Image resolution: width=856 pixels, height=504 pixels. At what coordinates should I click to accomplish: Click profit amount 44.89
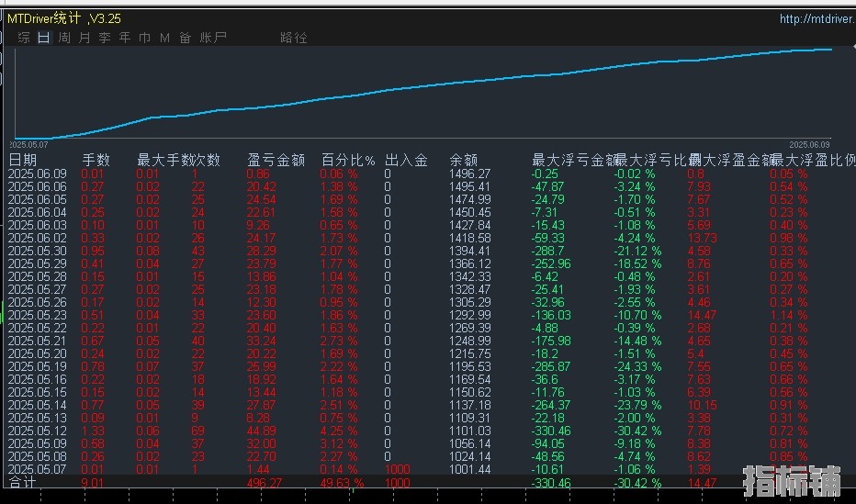coord(261,431)
